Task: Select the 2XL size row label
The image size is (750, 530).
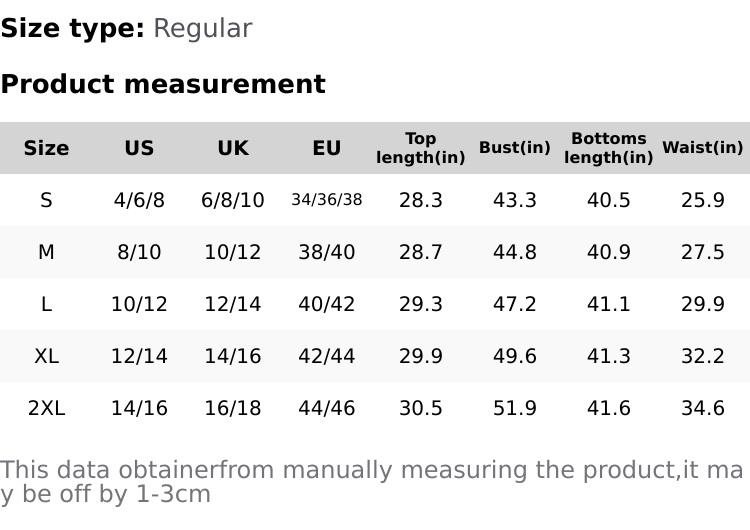Action: (46, 408)
